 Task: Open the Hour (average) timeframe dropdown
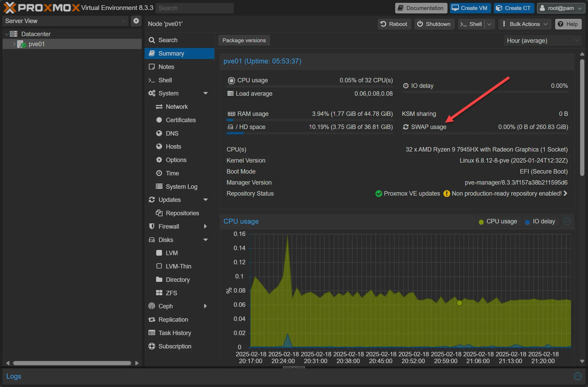542,40
